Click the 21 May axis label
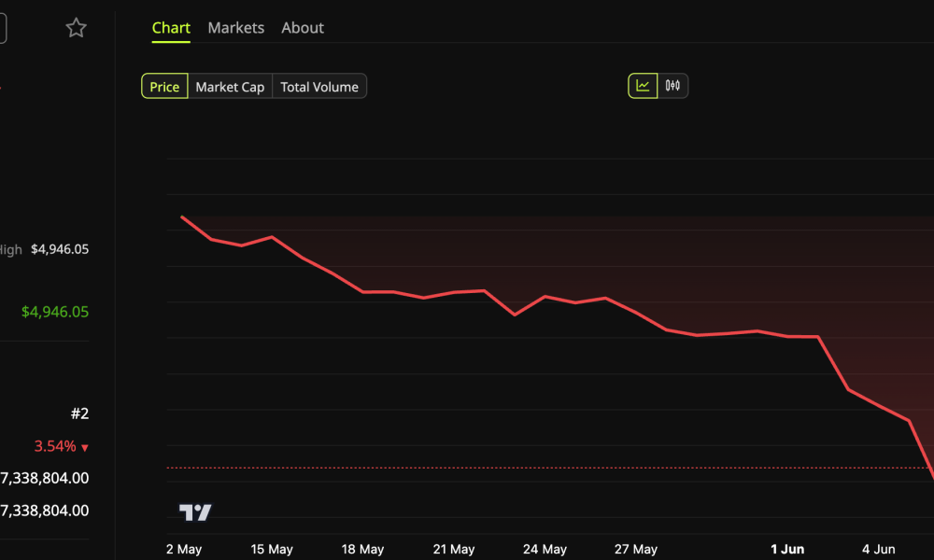Screen dimensions: 934x560 (454, 549)
